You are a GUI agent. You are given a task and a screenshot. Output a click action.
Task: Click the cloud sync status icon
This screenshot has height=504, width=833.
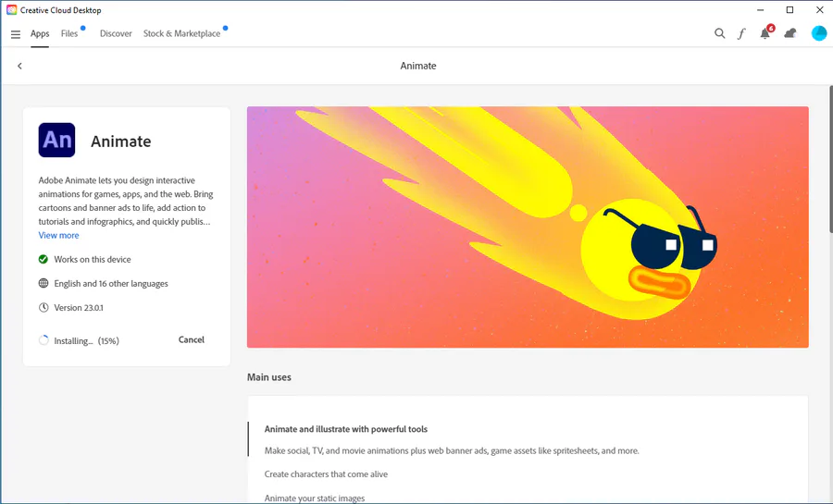coord(790,33)
